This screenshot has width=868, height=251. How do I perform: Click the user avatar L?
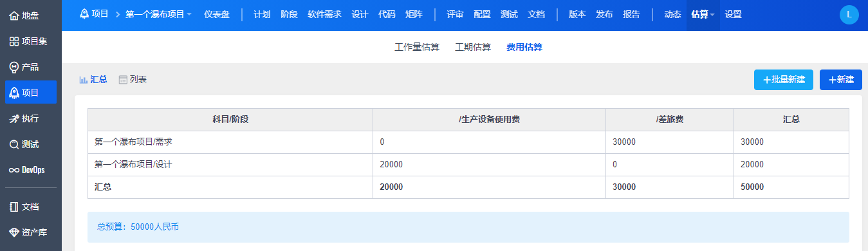pyautogui.click(x=849, y=14)
